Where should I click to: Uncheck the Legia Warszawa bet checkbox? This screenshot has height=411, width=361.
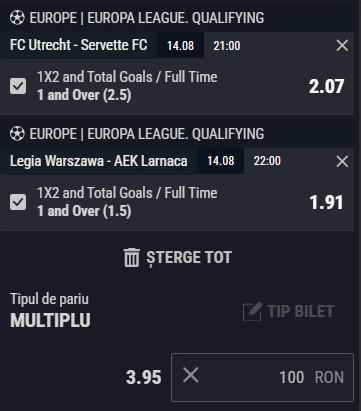18,202
